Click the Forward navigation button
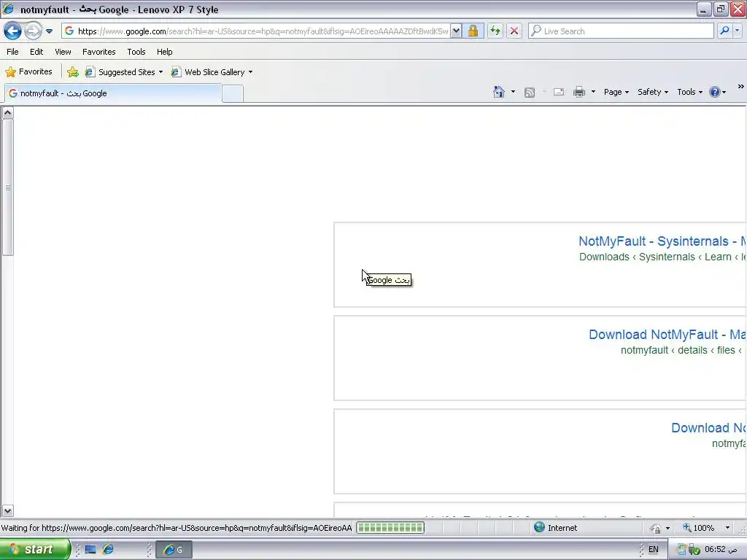This screenshot has height=560, width=747. click(33, 31)
